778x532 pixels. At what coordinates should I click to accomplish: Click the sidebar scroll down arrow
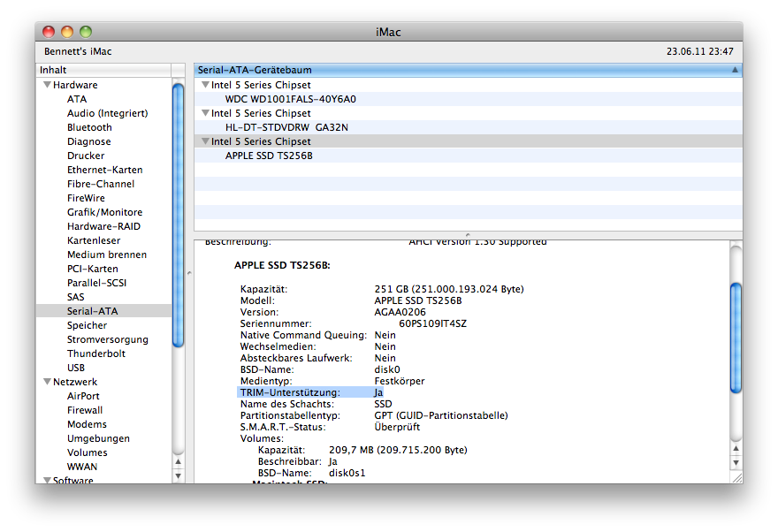coord(178,476)
